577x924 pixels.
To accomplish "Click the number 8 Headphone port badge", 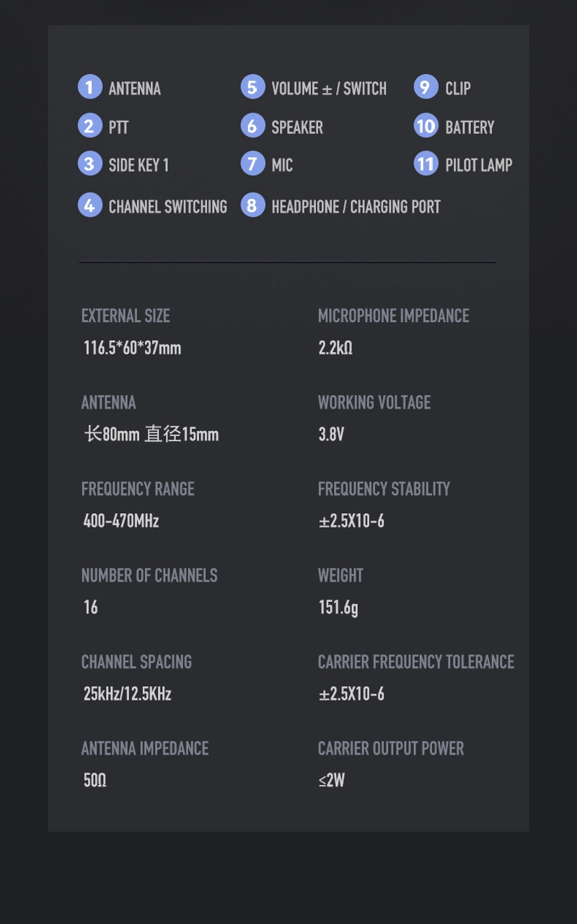I will tap(252, 205).
